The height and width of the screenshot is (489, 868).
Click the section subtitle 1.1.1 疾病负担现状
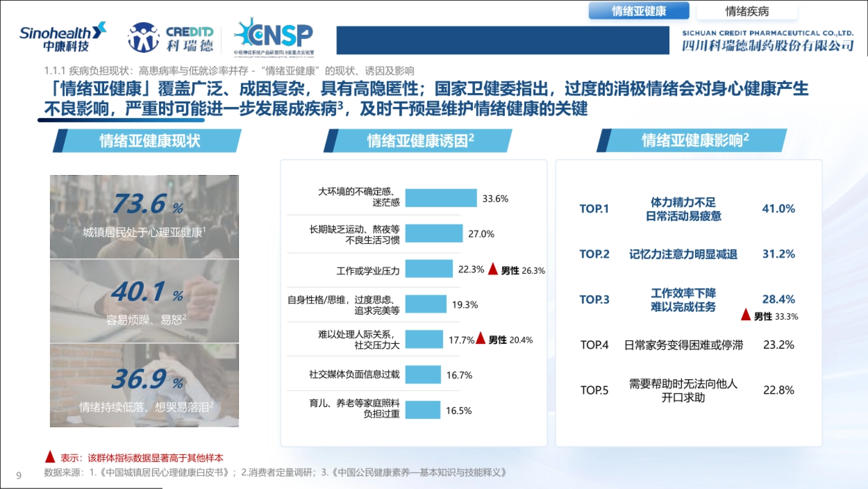[x=229, y=71]
